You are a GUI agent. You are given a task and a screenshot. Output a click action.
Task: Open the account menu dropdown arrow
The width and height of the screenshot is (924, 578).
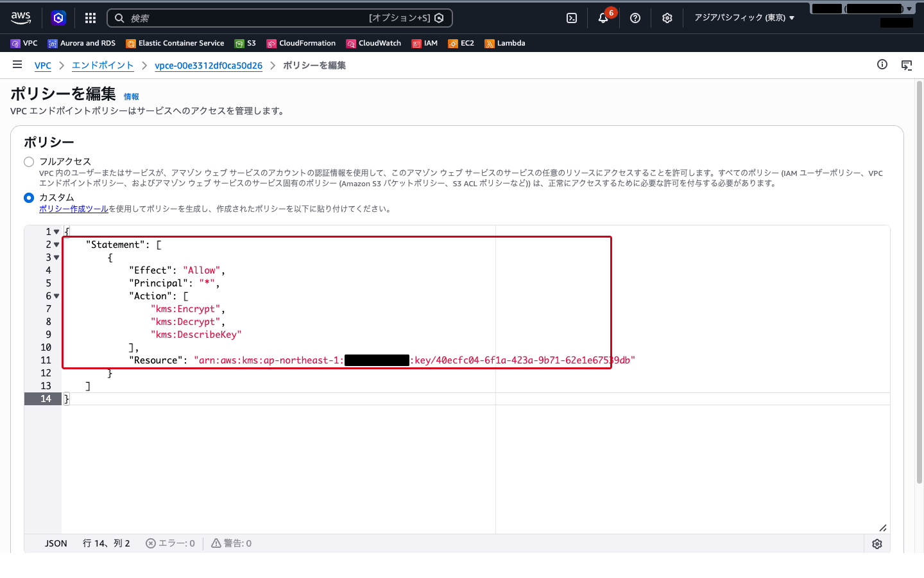click(x=909, y=9)
